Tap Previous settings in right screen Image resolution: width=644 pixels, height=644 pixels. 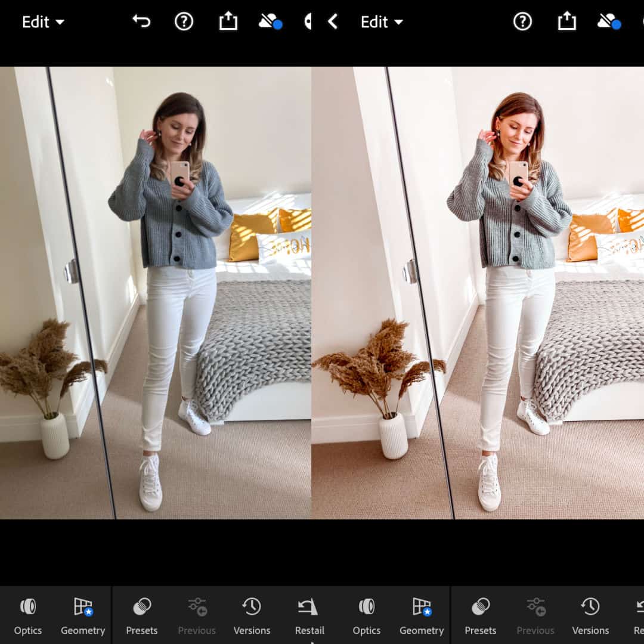pyautogui.click(x=535, y=615)
